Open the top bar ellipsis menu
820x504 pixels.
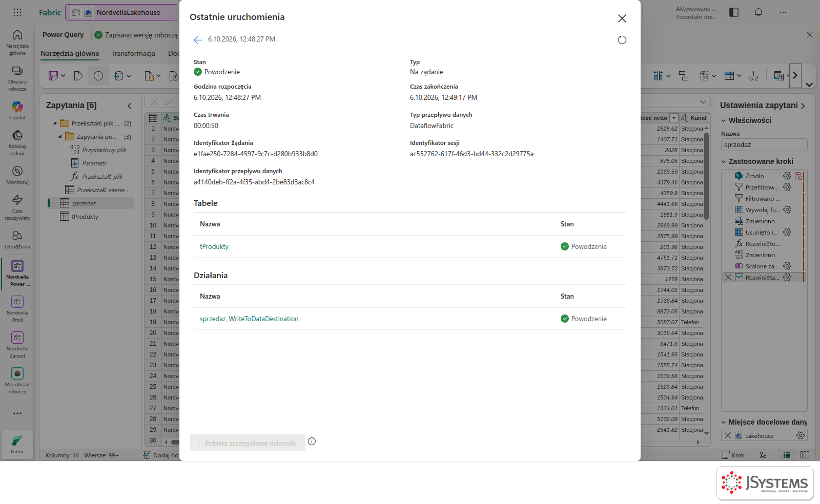[783, 12]
